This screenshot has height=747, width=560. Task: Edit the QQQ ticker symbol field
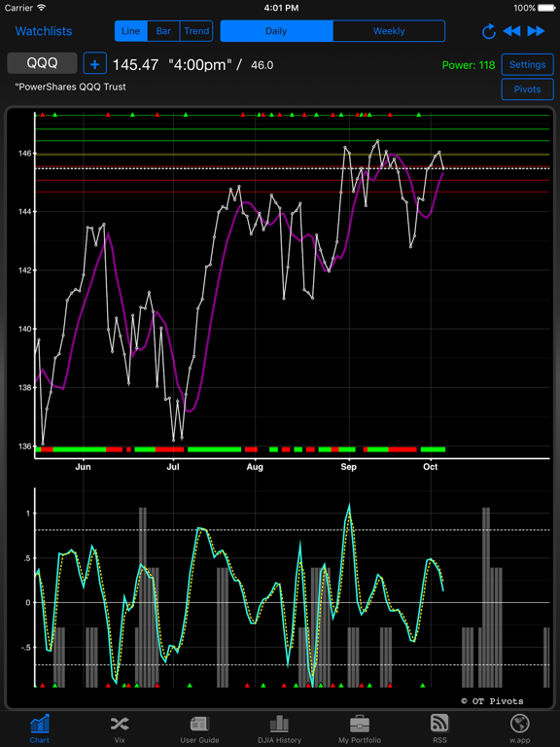[x=42, y=63]
